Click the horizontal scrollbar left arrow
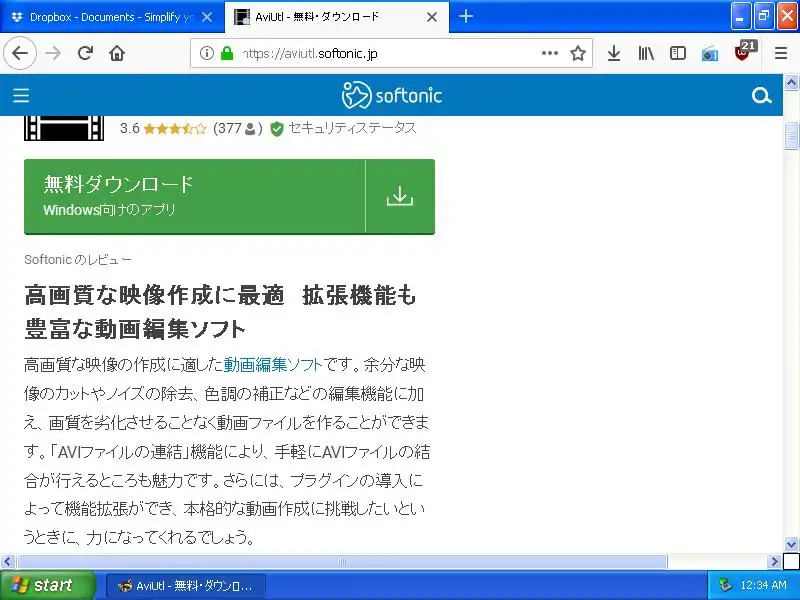The height and width of the screenshot is (600, 800). (7, 562)
